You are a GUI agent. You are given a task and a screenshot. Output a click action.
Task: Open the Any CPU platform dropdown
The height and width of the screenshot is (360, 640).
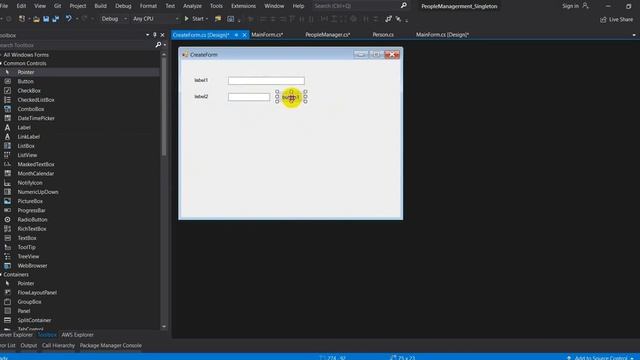[155, 19]
